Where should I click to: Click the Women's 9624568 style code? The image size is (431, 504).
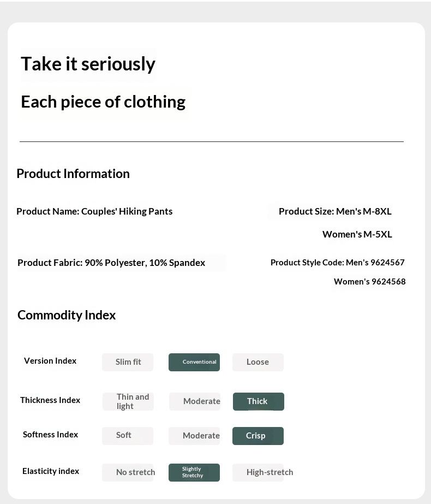click(x=369, y=282)
